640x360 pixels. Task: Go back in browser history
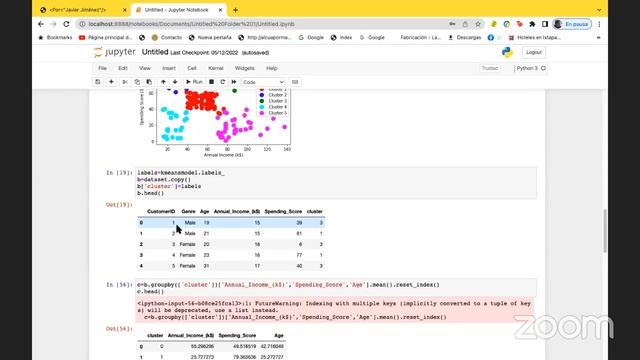coord(41,24)
